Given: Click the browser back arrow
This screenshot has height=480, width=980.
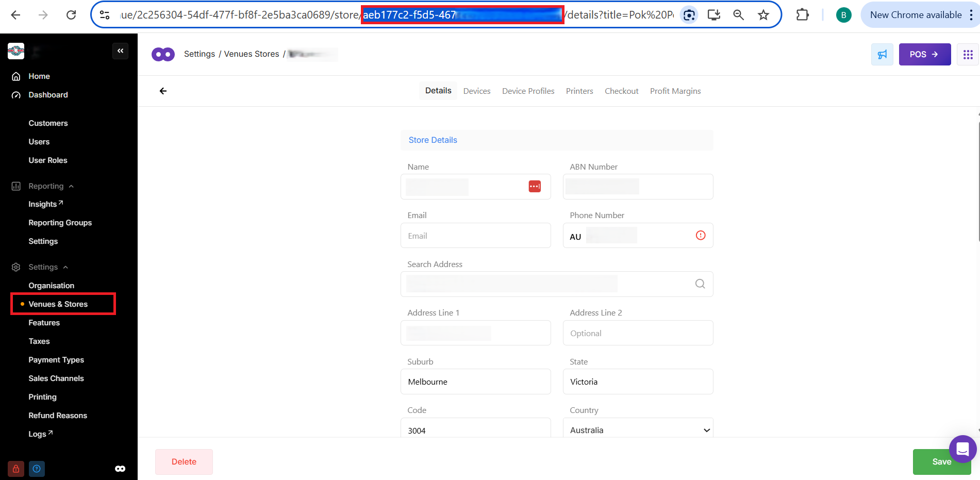Looking at the screenshot, I should 15,15.
